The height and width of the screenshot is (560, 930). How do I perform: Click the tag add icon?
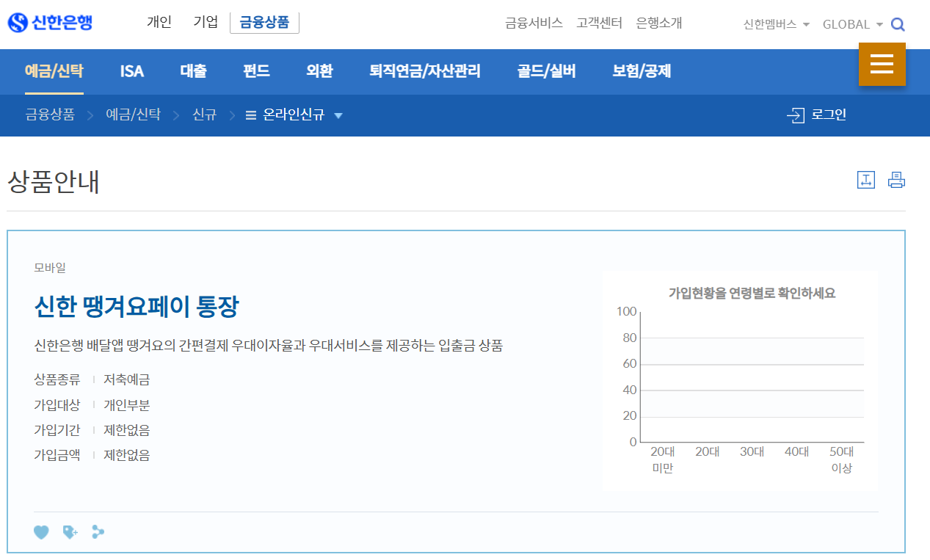(x=70, y=532)
